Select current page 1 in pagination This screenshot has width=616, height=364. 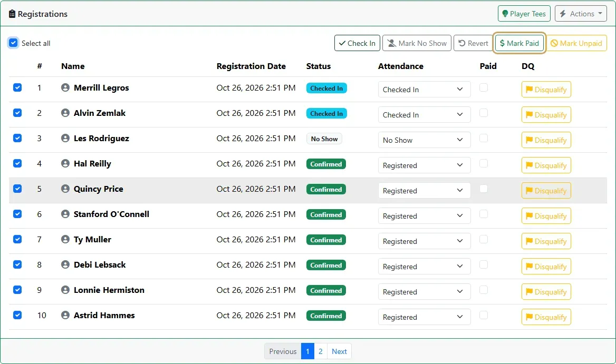coord(307,351)
